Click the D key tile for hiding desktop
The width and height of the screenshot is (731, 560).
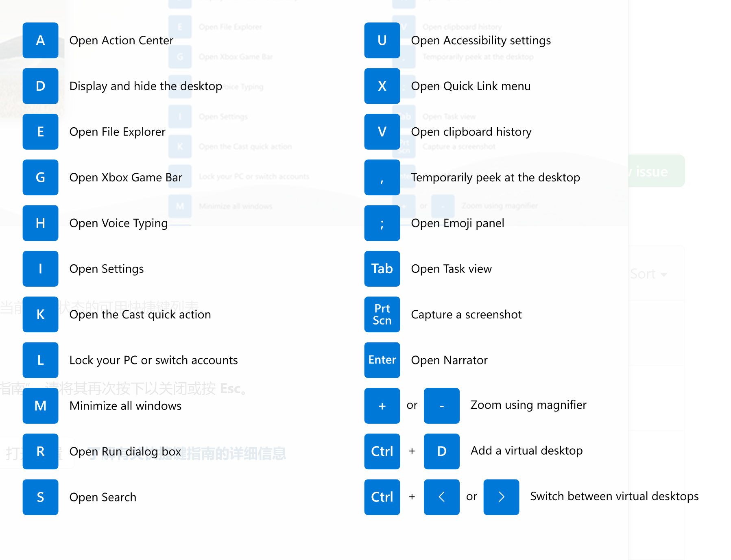40,86
